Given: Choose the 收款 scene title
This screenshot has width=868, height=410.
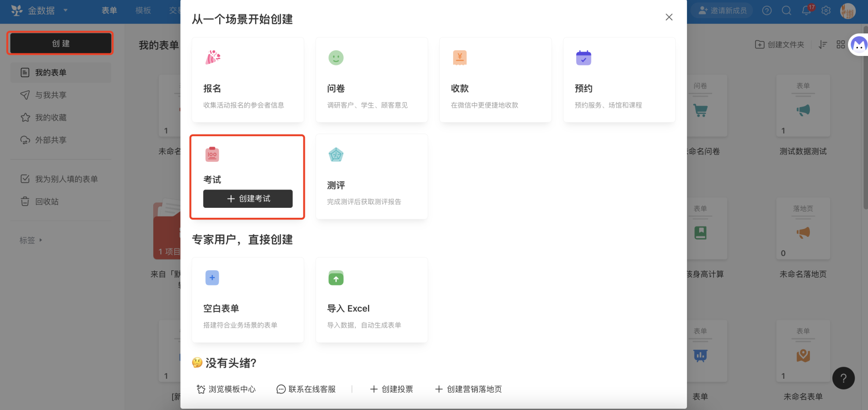Looking at the screenshot, I should point(460,89).
